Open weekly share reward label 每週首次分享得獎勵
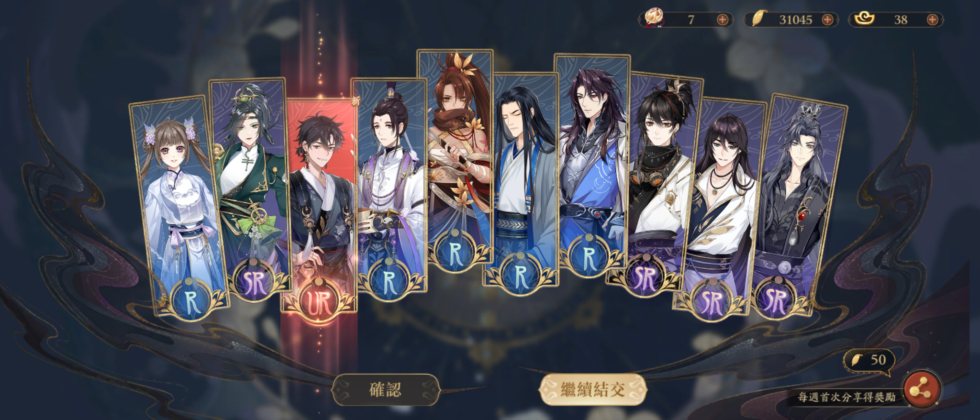Screen dimensions: 980x420 click(x=846, y=397)
